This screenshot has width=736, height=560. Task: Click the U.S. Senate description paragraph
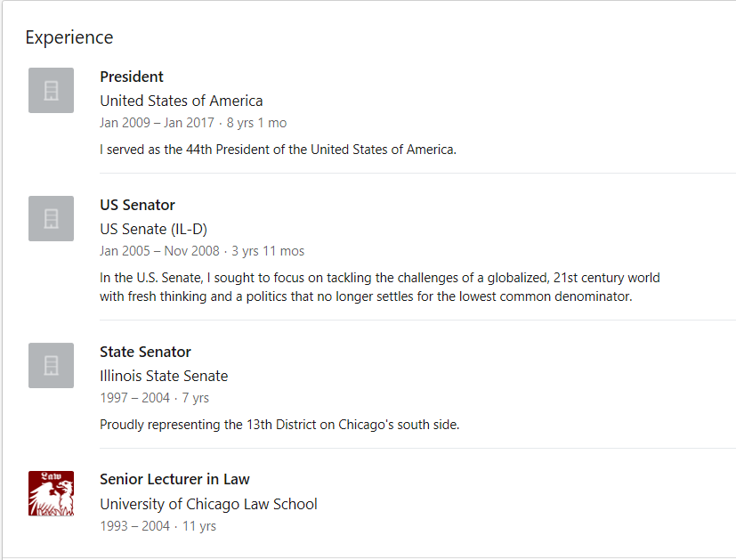click(380, 288)
